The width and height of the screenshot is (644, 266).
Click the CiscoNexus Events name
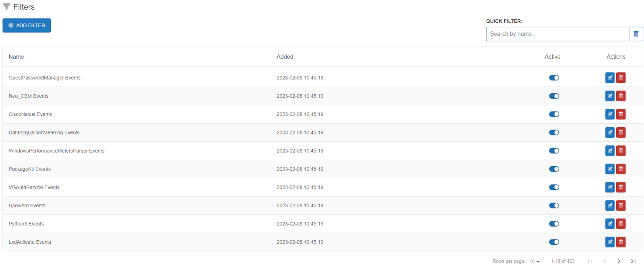[x=30, y=114]
